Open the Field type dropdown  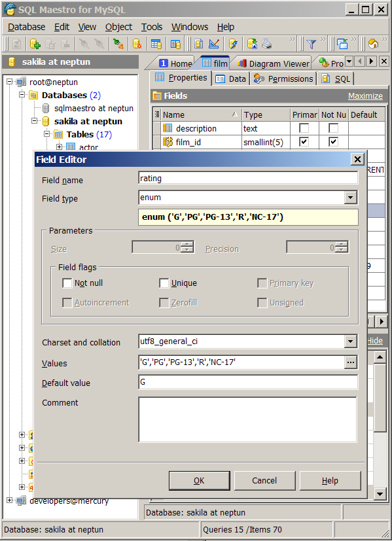coord(350,198)
